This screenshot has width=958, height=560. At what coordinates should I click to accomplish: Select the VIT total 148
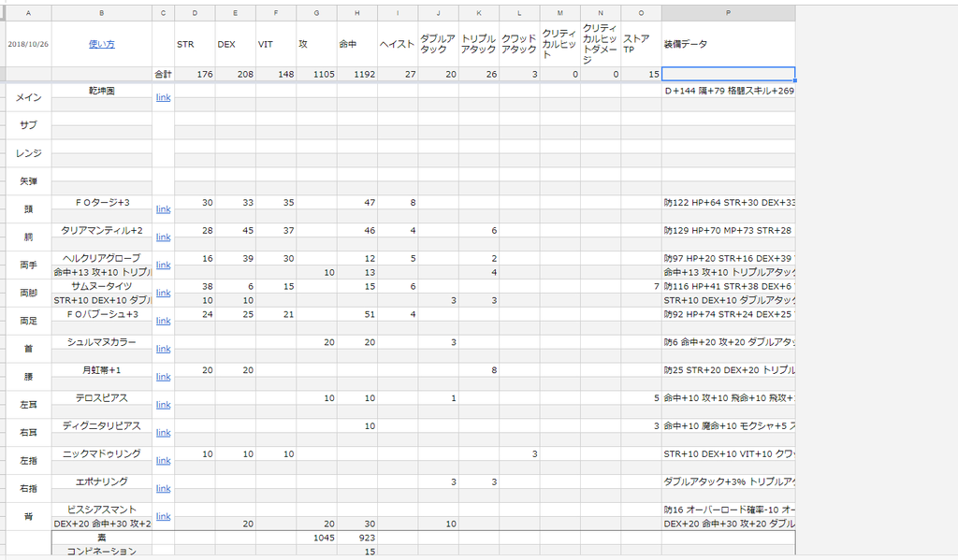276,74
